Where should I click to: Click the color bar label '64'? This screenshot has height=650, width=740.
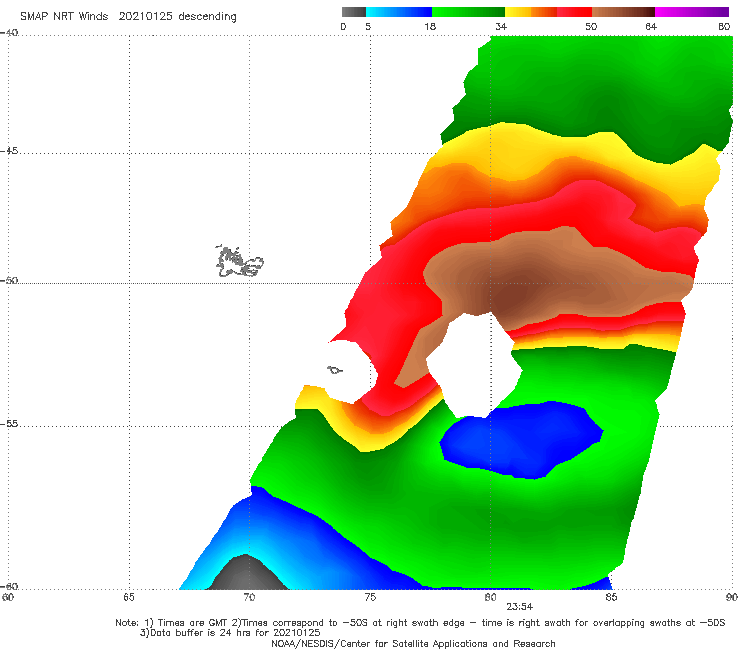(651, 26)
